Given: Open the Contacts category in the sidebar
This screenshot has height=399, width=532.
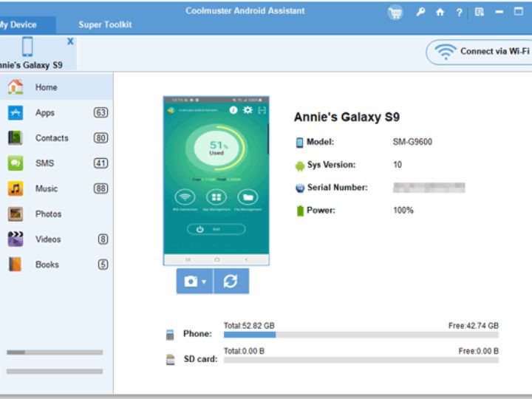Looking at the screenshot, I should [x=56, y=137].
